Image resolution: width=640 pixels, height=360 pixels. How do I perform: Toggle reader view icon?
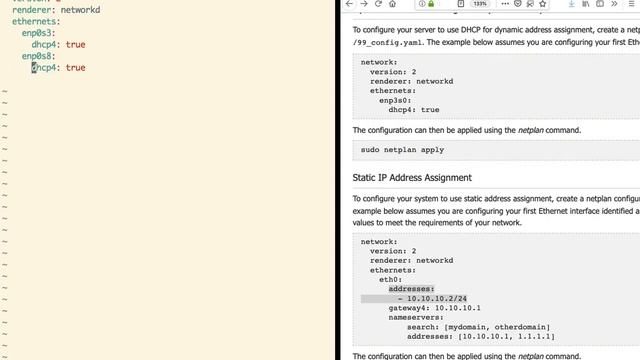(461, 4)
